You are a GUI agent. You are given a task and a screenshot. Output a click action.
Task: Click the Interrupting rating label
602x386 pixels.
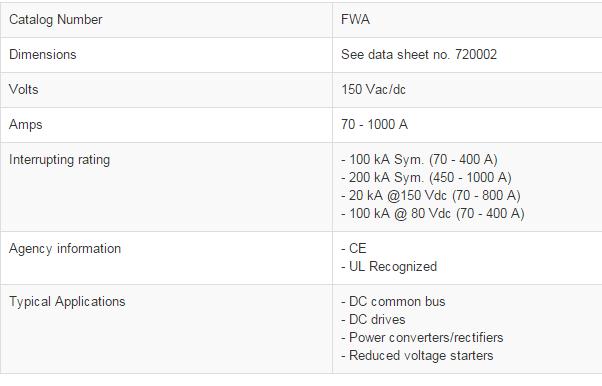[60, 160]
